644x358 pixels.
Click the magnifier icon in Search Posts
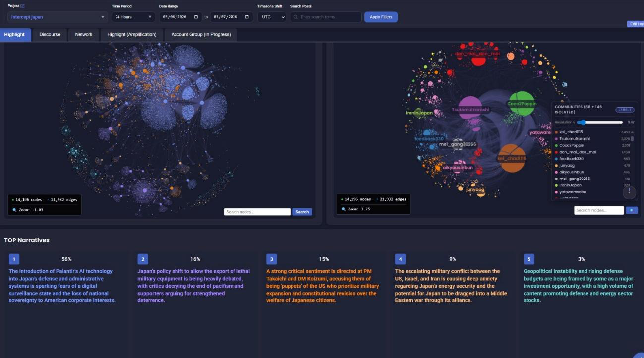click(295, 17)
